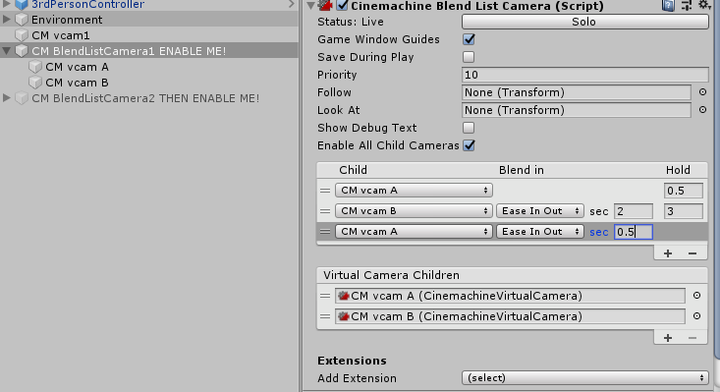Image resolution: width=720 pixels, height=392 pixels.
Task: Open Ease In Out dropdown for vcam B row
Action: click(540, 211)
